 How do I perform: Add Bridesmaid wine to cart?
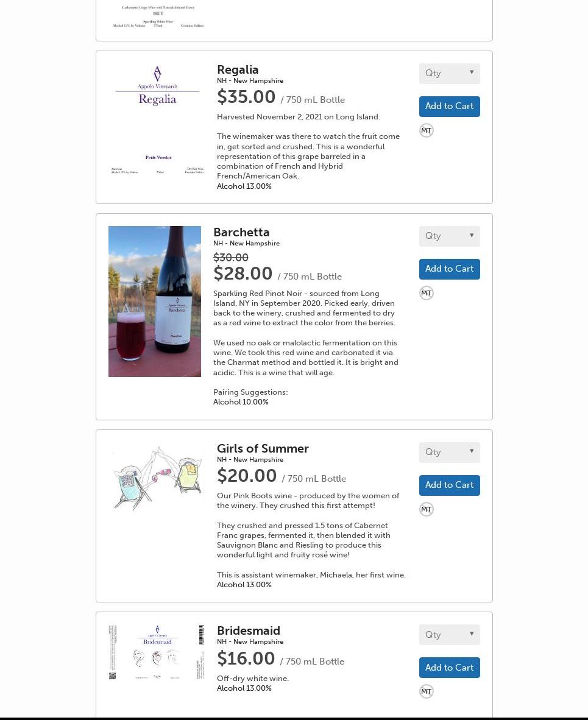pos(449,668)
